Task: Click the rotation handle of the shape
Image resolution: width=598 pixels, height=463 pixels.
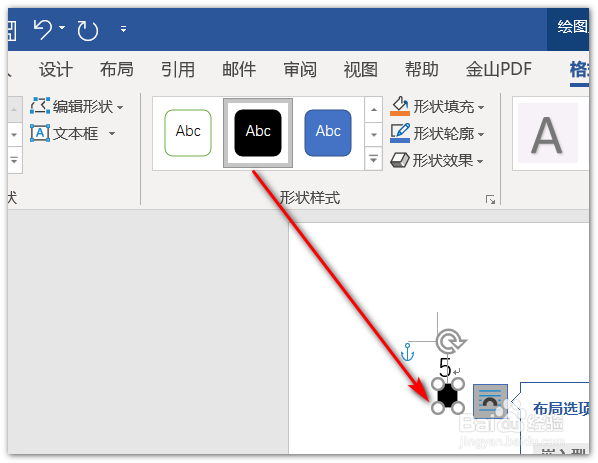Action: [450, 341]
